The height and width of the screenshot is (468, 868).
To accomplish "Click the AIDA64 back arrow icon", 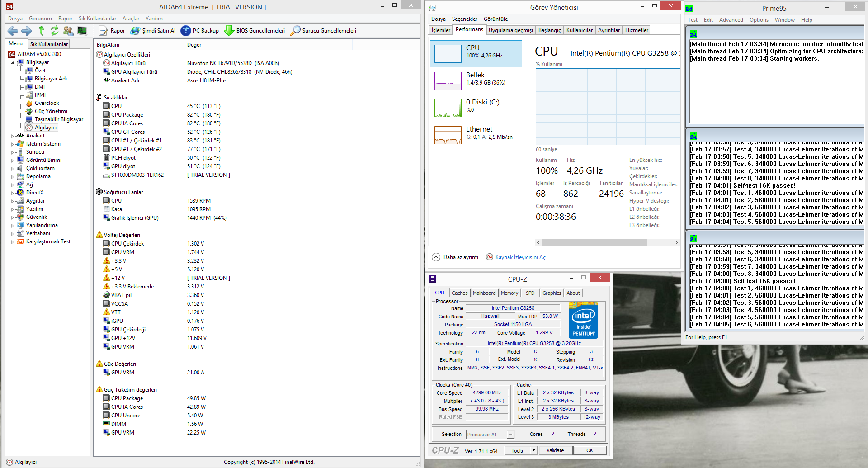I will 13,31.
